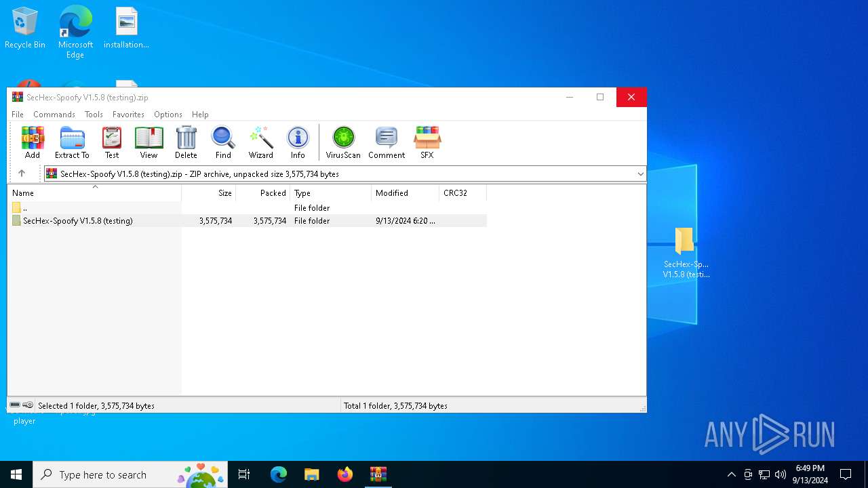868x488 pixels.
Task: Click the status bar disk drive icon
Action: click(15, 405)
